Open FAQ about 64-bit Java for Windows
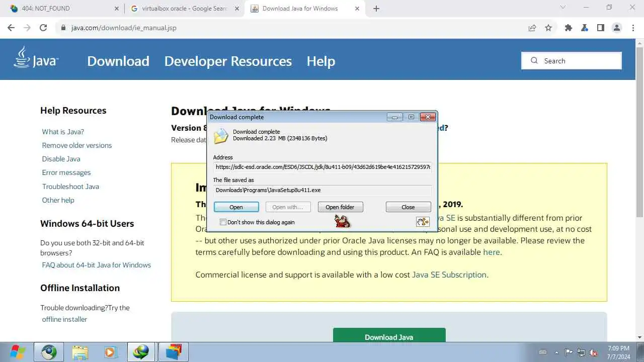The image size is (644, 362). tap(97, 265)
